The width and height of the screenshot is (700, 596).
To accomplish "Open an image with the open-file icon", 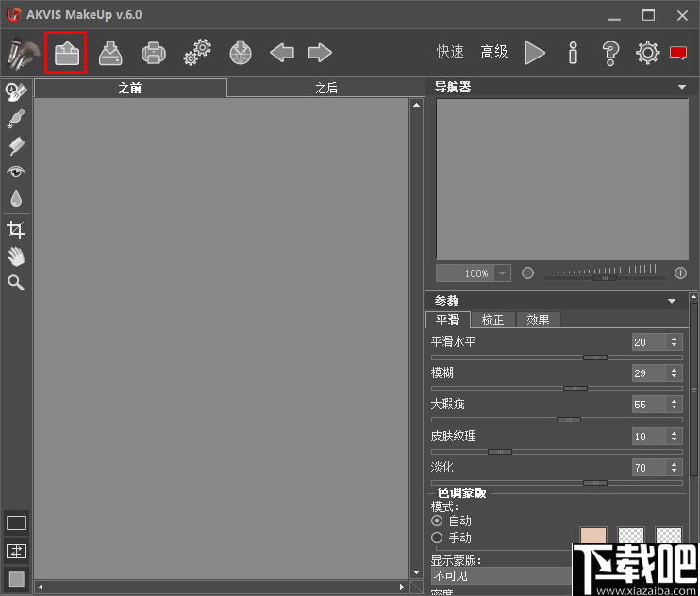I will pyautogui.click(x=67, y=53).
